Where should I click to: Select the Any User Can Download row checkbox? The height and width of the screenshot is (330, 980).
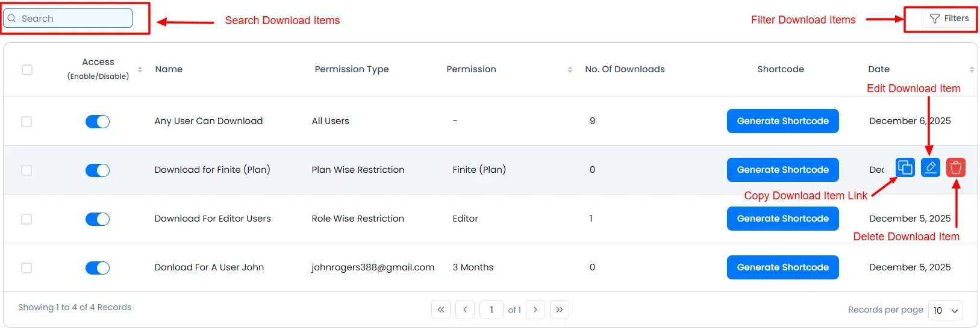[x=27, y=122]
